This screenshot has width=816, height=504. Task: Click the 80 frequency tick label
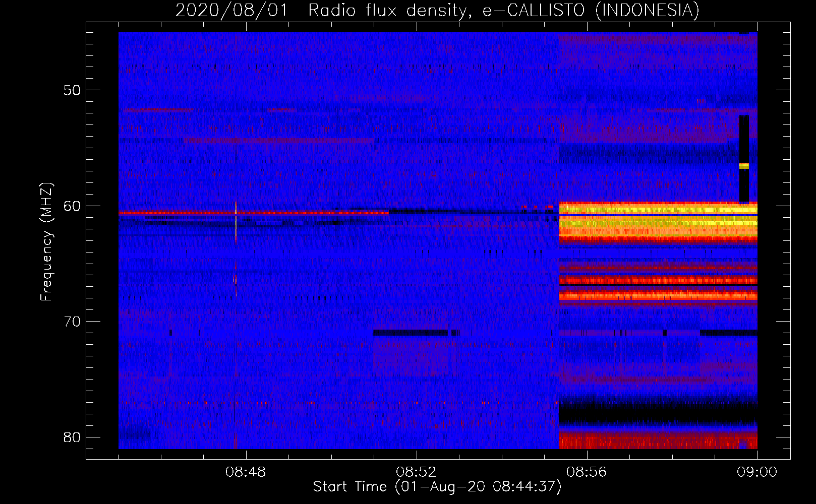72,437
